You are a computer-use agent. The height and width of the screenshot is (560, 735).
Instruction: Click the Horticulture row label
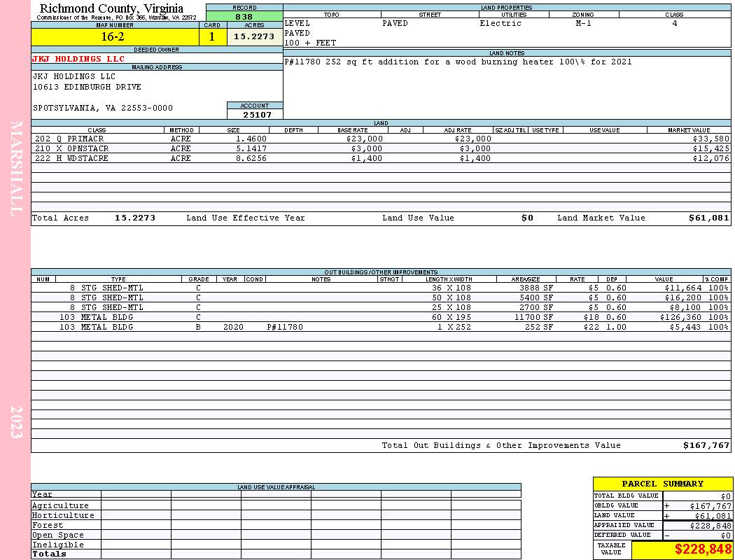click(63, 515)
